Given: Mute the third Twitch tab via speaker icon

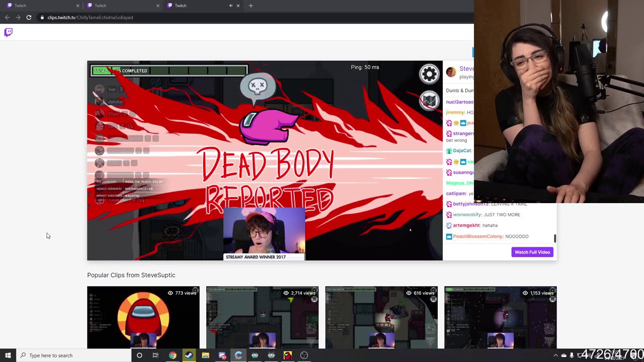Looking at the screenshot, I should pos(231,6).
